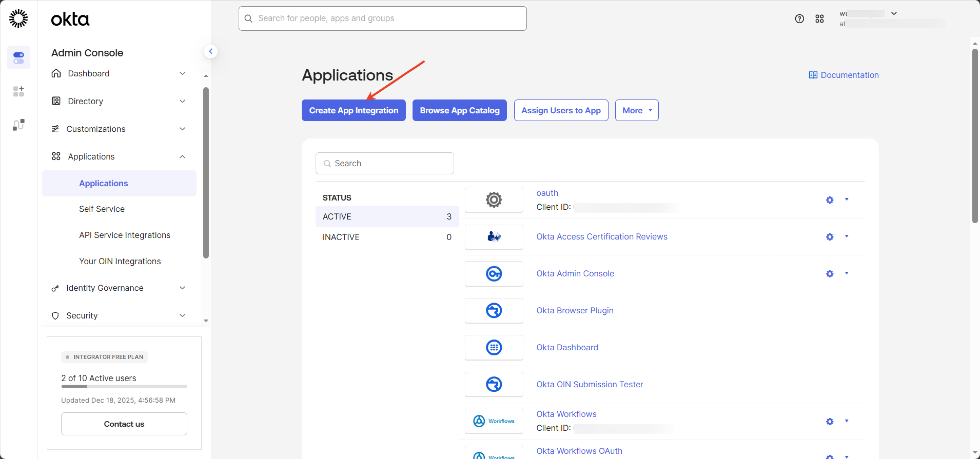Click the gear icon for oauth app
Viewport: 980px width, 459px height.
[x=830, y=200]
